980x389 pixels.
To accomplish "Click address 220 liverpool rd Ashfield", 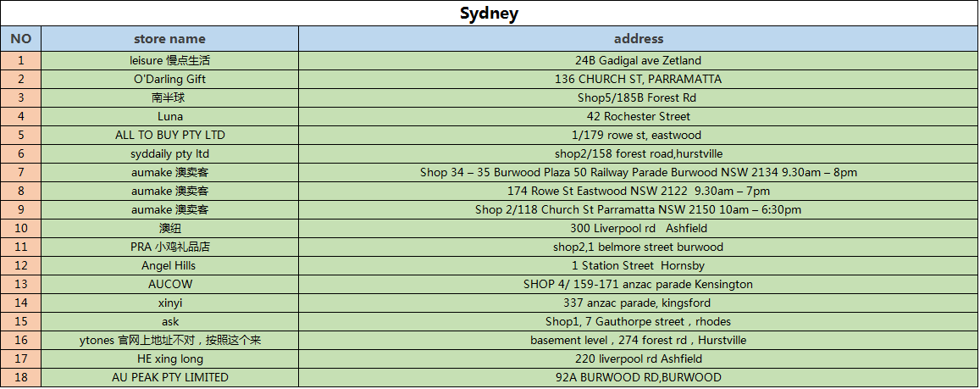I will [638, 359].
